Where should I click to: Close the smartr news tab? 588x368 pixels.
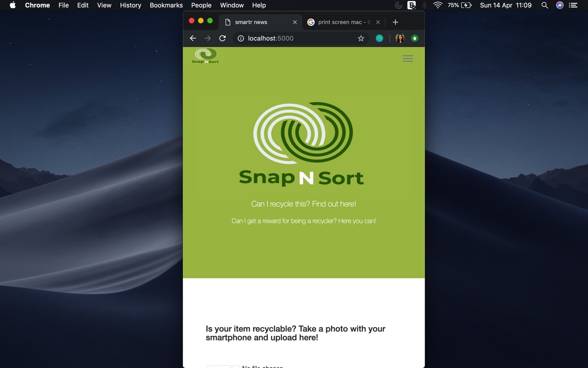point(295,22)
